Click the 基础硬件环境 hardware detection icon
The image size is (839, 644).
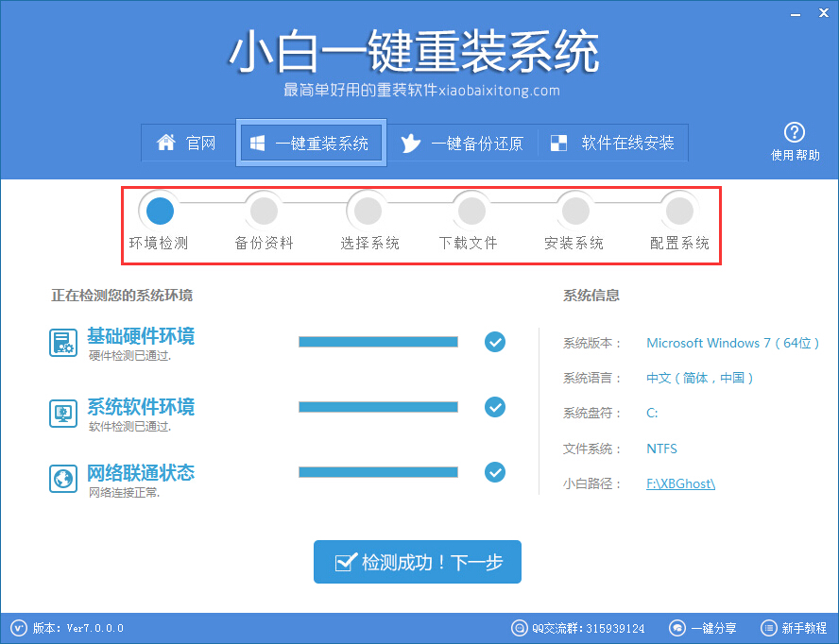pyautogui.click(x=62, y=342)
